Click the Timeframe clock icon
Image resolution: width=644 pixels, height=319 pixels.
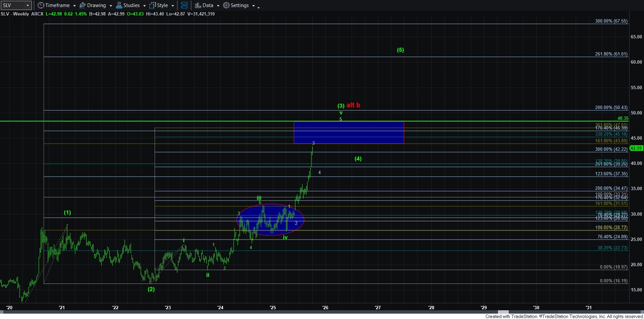click(x=41, y=5)
